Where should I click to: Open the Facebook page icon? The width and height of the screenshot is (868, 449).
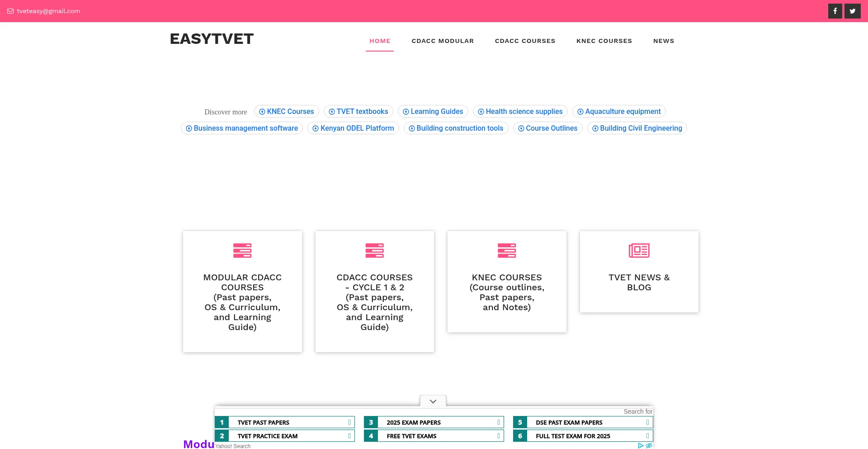[835, 11]
